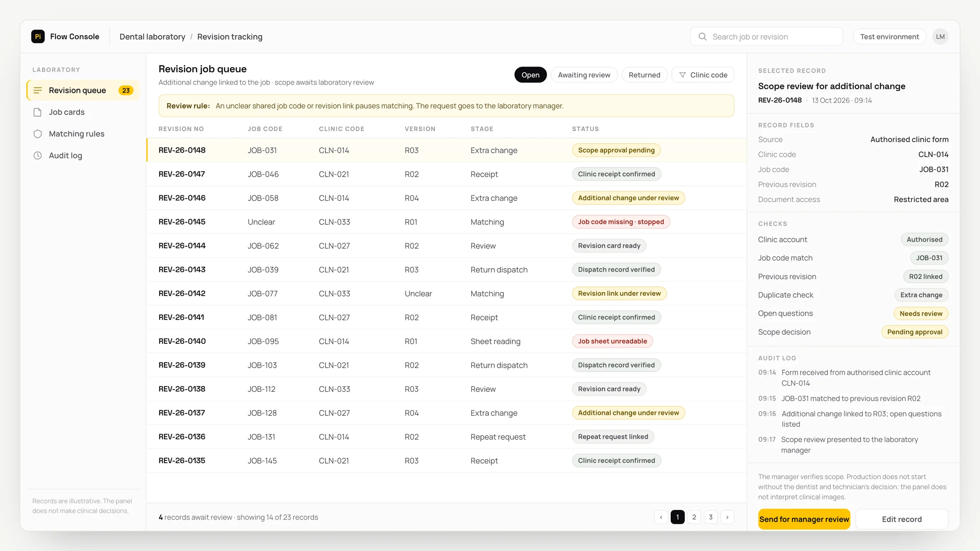Click the Pending approval check badge

pos(915,332)
